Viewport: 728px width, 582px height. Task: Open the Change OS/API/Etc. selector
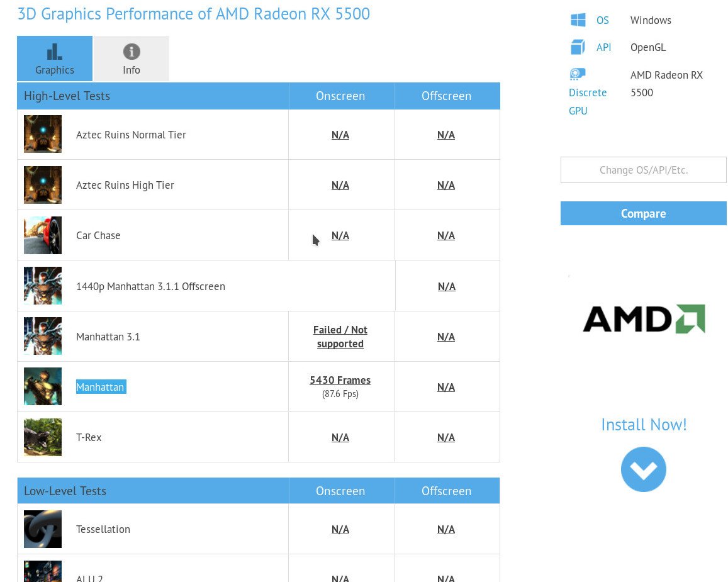tap(643, 170)
